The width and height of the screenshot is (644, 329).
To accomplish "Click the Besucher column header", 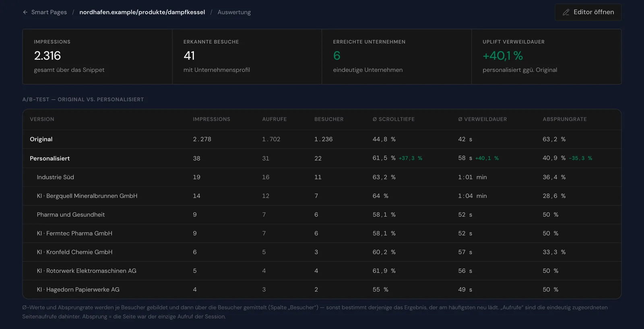I will [329, 119].
